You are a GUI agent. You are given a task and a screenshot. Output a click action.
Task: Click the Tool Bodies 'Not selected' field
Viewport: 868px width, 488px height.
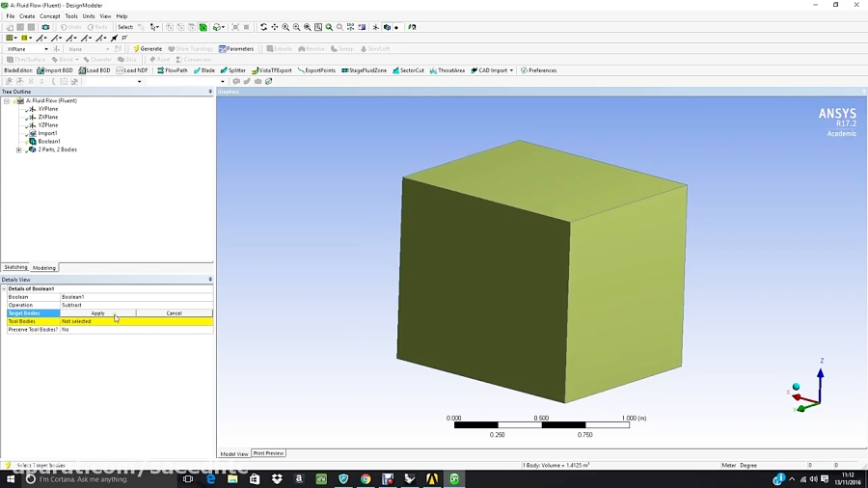(x=136, y=321)
